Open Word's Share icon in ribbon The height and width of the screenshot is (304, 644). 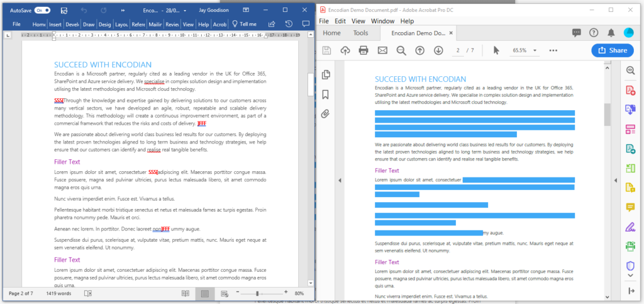click(x=272, y=25)
